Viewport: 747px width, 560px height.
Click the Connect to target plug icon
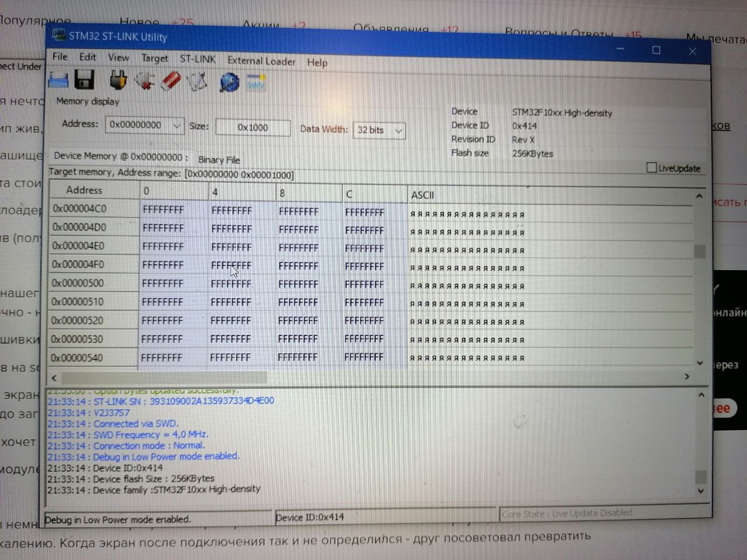118,80
